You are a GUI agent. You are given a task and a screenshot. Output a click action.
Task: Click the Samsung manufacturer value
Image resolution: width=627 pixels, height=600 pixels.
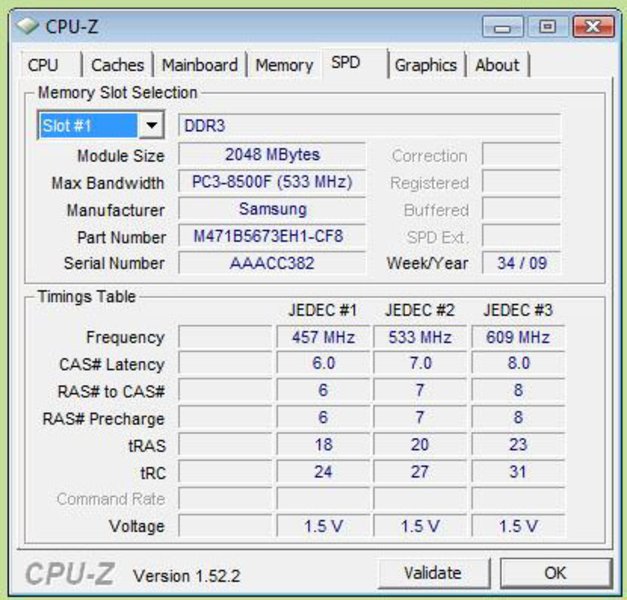click(272, 209)
